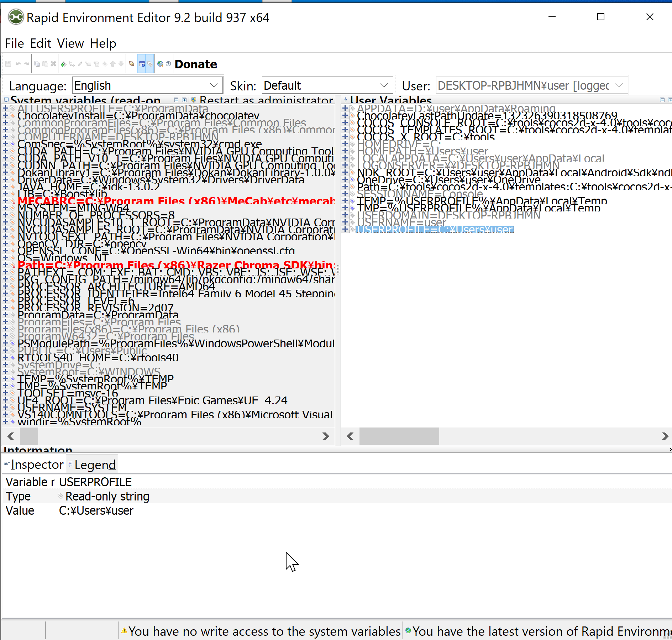Open the Edit menu
The width and height of the screenshot is (672, 640).
tap(41, 43)
